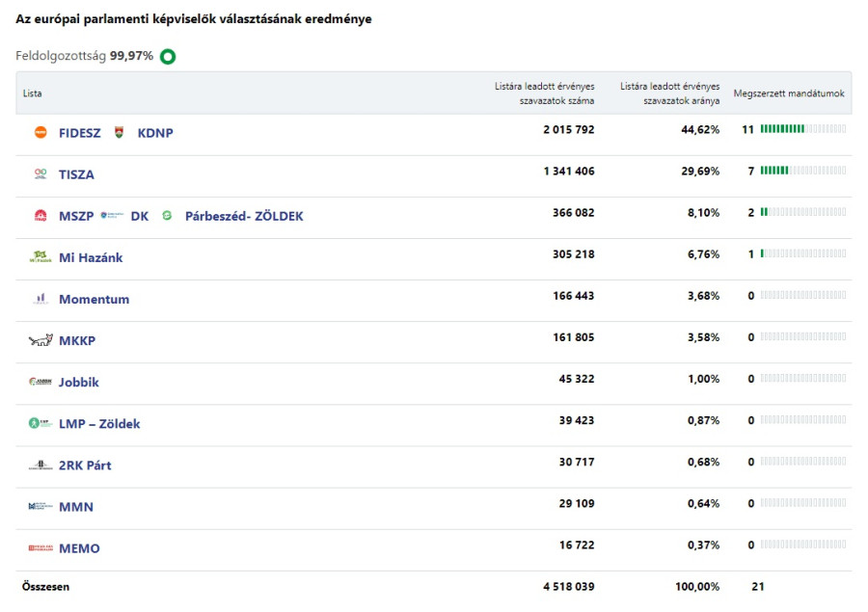Click the 8,10% vote share value
Image resolution: width=868 pixels, height=612 pixels.
click(x=704, y=212)
